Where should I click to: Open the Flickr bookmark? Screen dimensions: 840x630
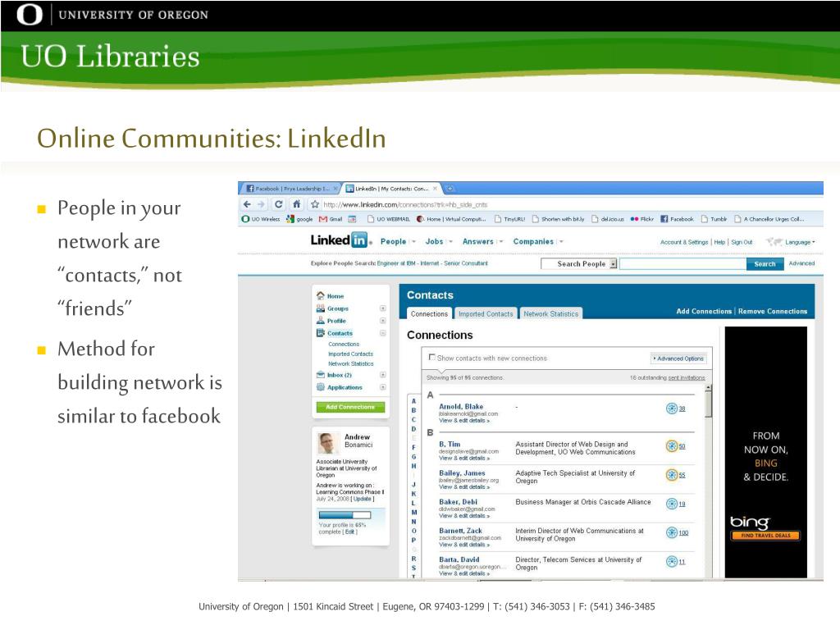tap(641, 219)
